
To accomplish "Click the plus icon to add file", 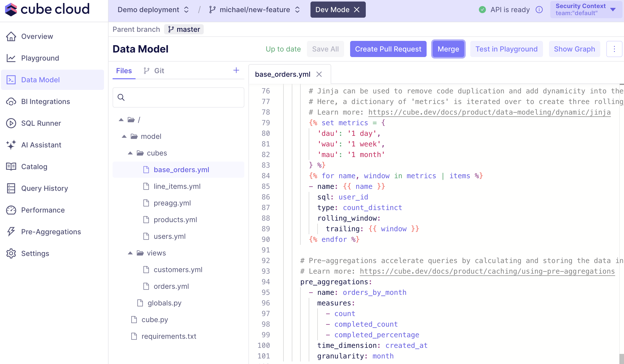I will [236, 70].
